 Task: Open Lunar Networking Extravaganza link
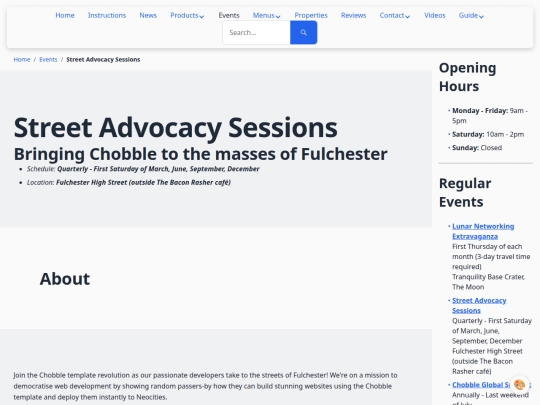tap(483, 231)
